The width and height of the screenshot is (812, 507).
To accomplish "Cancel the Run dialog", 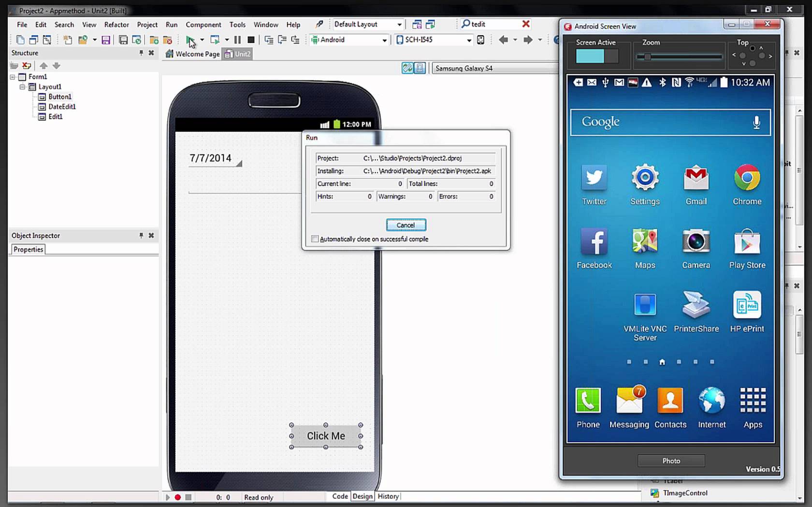I will click(x=406, y=225).
